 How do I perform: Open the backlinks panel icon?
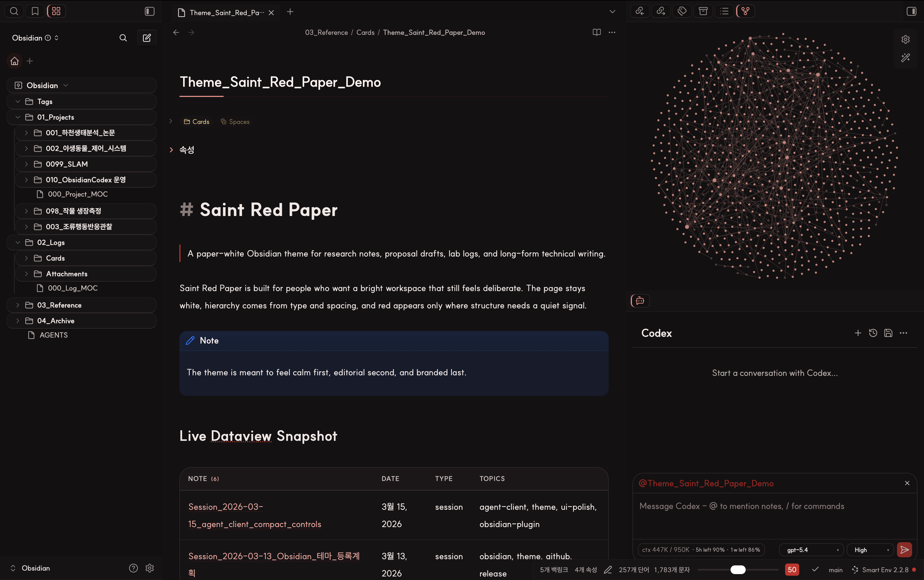[640, 11]
